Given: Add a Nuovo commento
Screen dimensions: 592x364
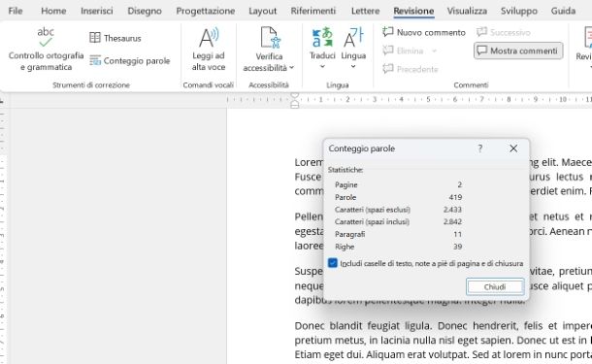Looking at the screenshot, I should click(423, 32).
